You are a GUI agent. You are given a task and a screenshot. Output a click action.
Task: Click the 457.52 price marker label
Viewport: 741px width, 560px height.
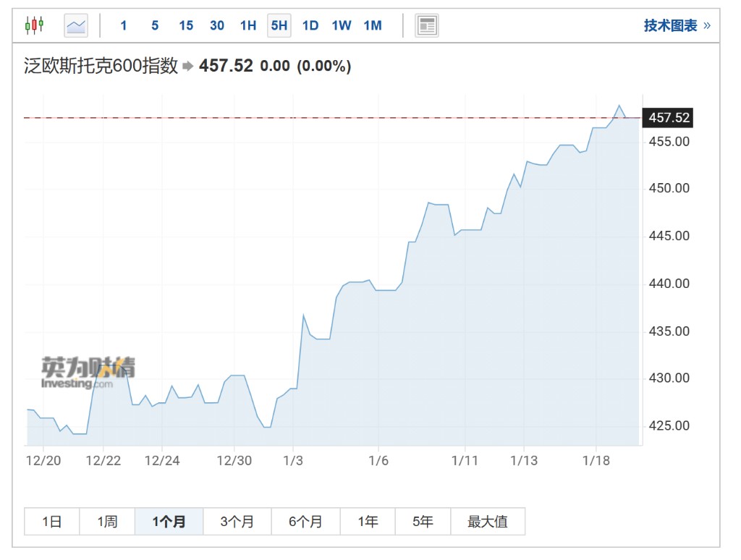(669, 118)
